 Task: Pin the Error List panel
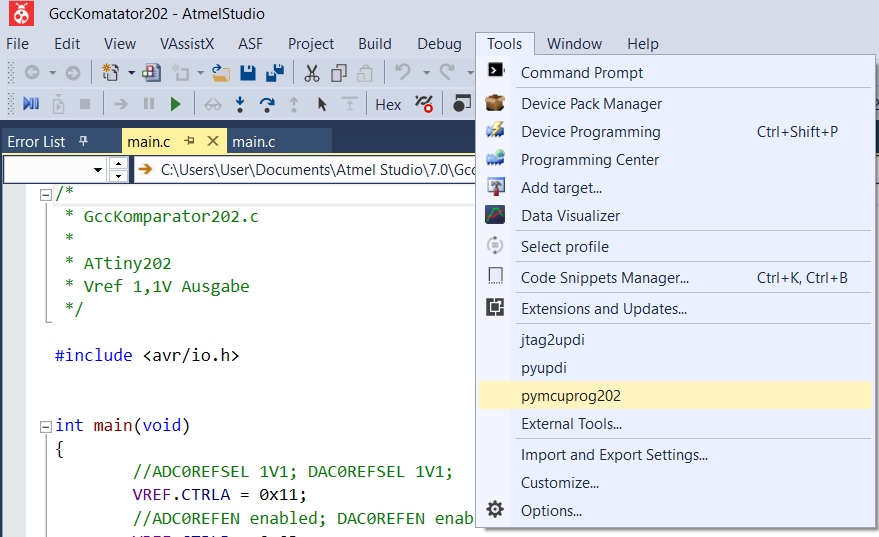(x=84, y=141)
